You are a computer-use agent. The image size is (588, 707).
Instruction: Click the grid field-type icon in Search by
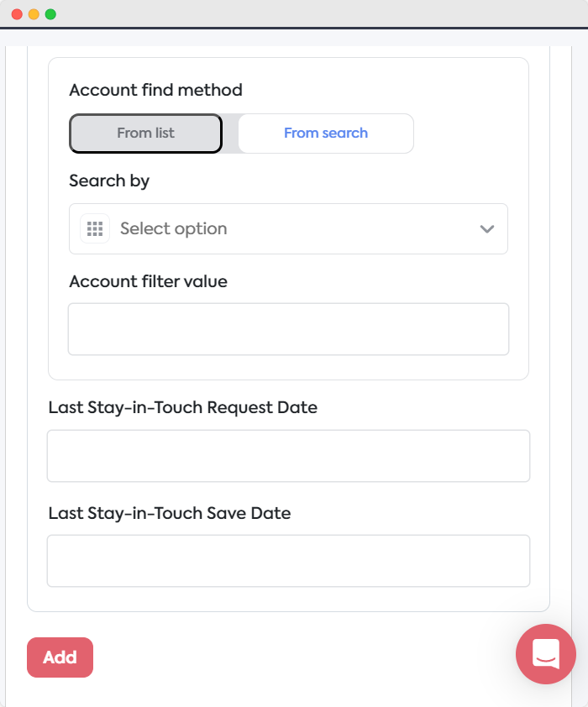94,228
